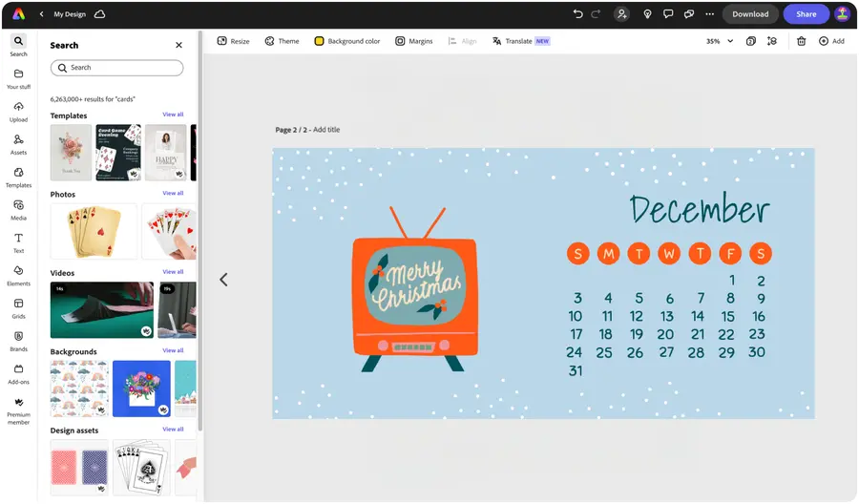The height and width of the screenshot is (504, 859).
Task: Click the Share button
Action: tap(806, 14)
